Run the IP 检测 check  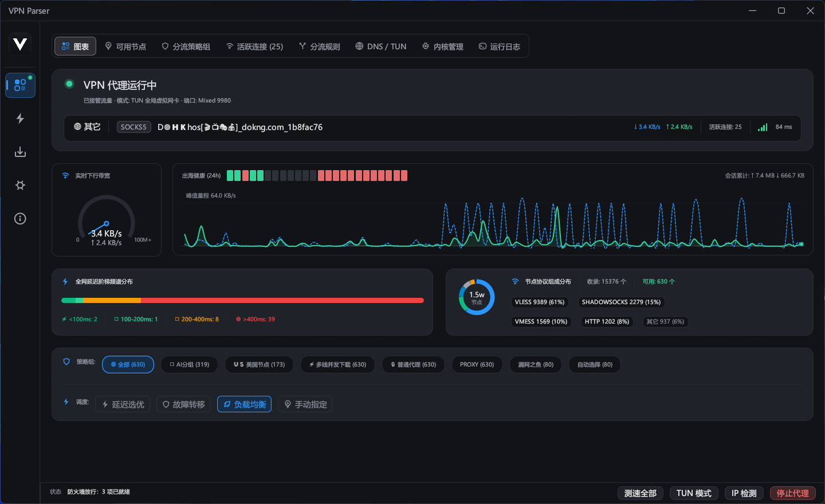[x=744, y=493]
